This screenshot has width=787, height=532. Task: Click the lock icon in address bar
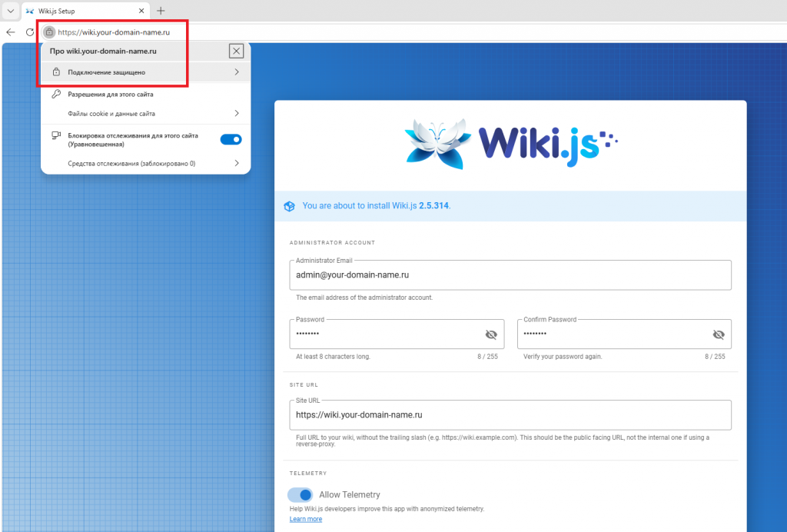(x=49, y=32)
